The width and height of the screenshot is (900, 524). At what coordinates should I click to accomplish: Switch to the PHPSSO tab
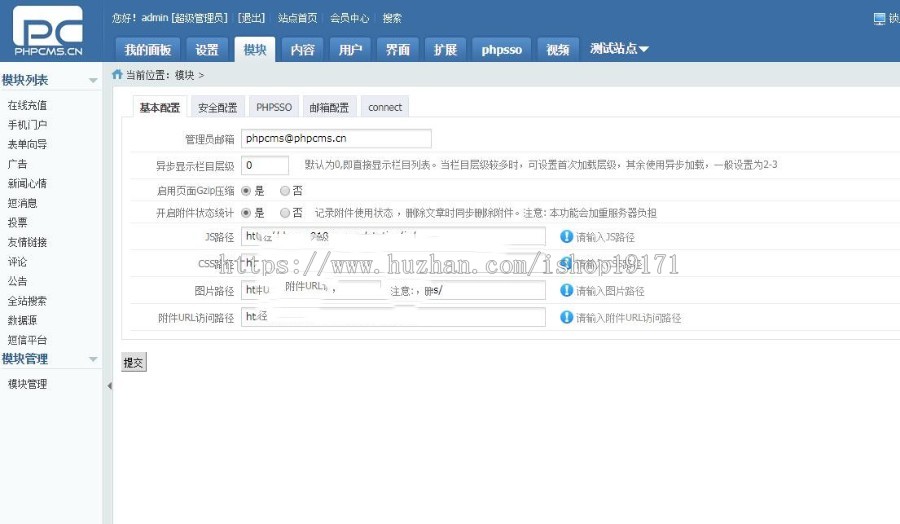pos(274,107)
